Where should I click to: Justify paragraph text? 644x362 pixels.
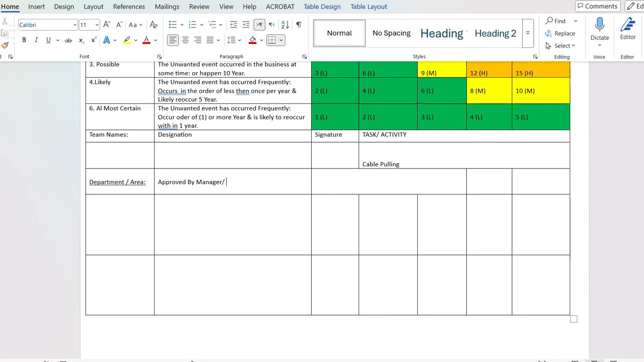(211, 40)
